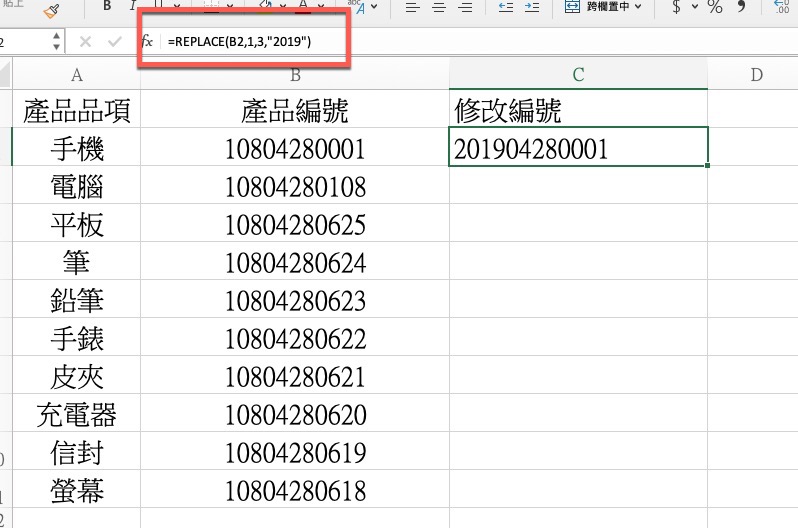Image resolution: width=798 pixels, height=528 pixels.
Task: Click into the formula bar text =REPLACE(B2,1,3,"2019")
Action: coord(239,41)
